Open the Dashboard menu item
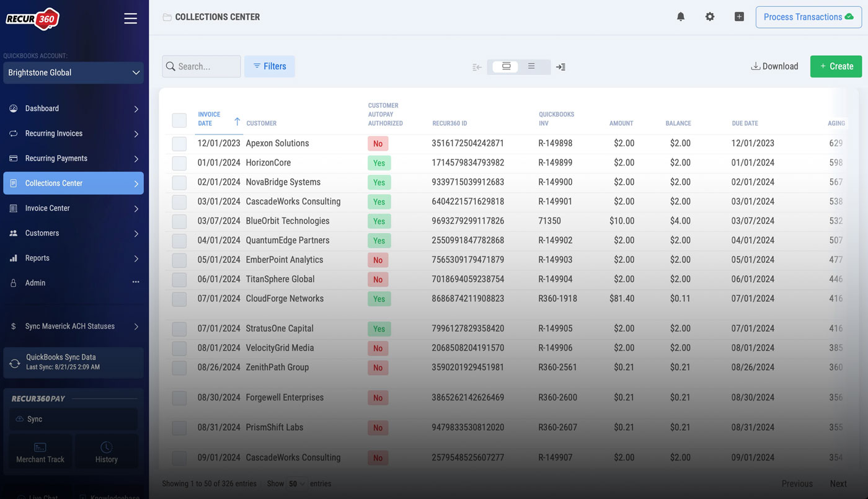The width and height of the screenshot is (868, 499). point(73,108)
